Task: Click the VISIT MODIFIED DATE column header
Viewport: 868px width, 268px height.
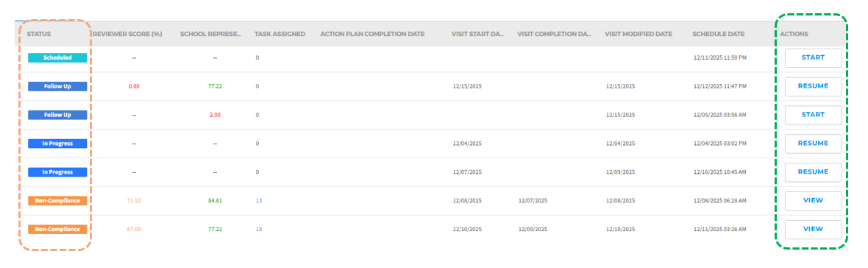Action: pyautogui.click(x=638, y=34)
